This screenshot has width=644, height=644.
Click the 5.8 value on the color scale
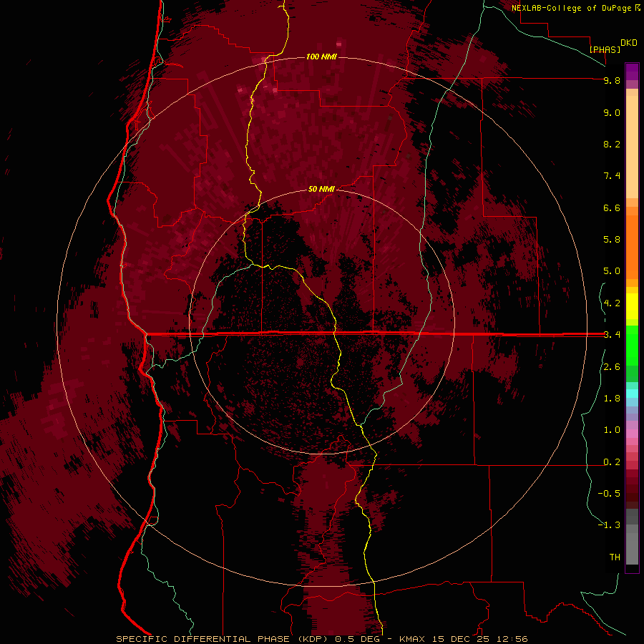point(612,240)
